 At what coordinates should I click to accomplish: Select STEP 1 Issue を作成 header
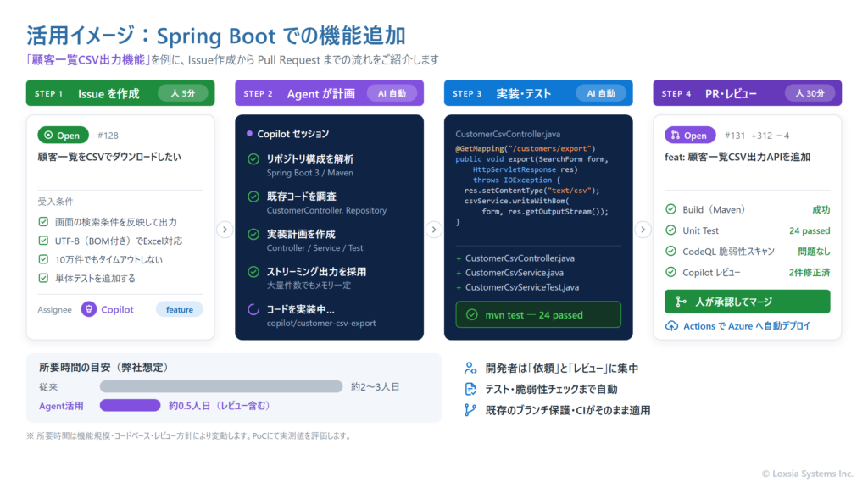point(120,93)
